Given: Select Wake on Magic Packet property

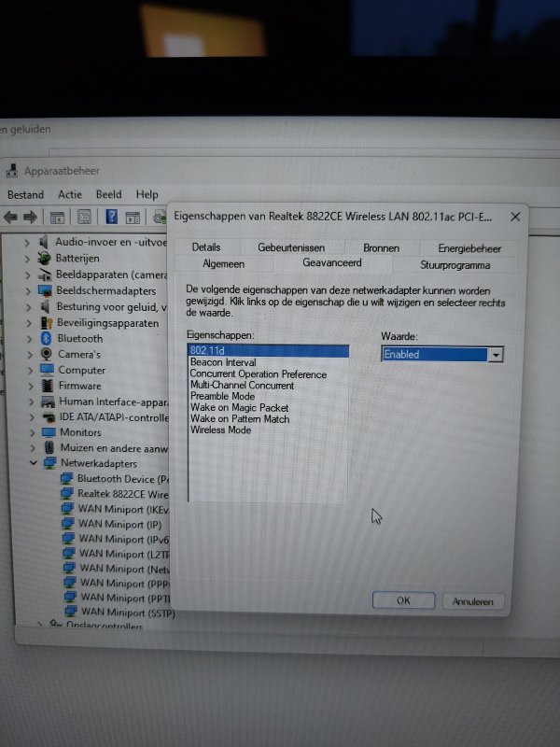Looking at the screenshot, I should tap(239, 408).
